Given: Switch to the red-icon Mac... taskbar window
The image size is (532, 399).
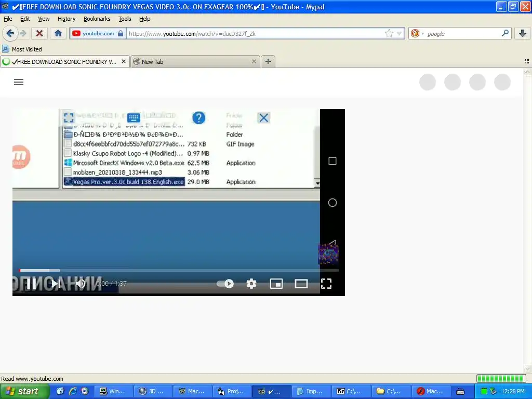Looking at the screenshot, I should coord(430,391).
